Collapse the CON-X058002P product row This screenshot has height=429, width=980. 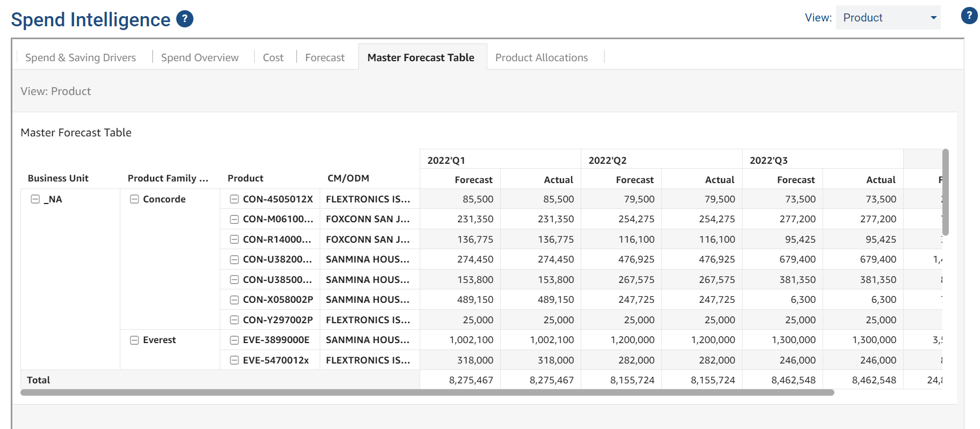point(234,300)
